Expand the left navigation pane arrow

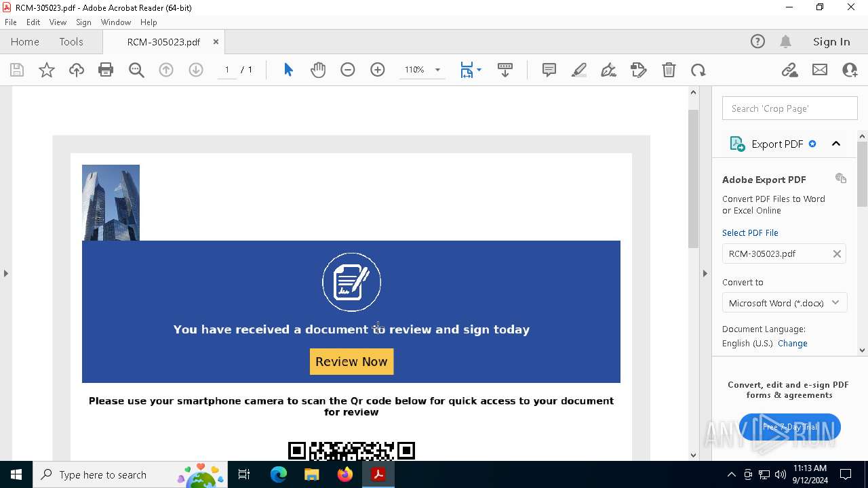click(x=5, y=273)
